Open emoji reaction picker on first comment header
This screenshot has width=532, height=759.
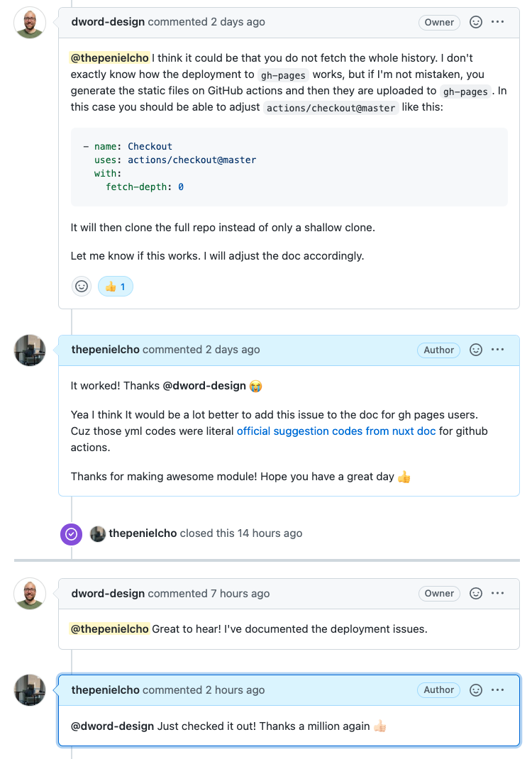point(477,22)
